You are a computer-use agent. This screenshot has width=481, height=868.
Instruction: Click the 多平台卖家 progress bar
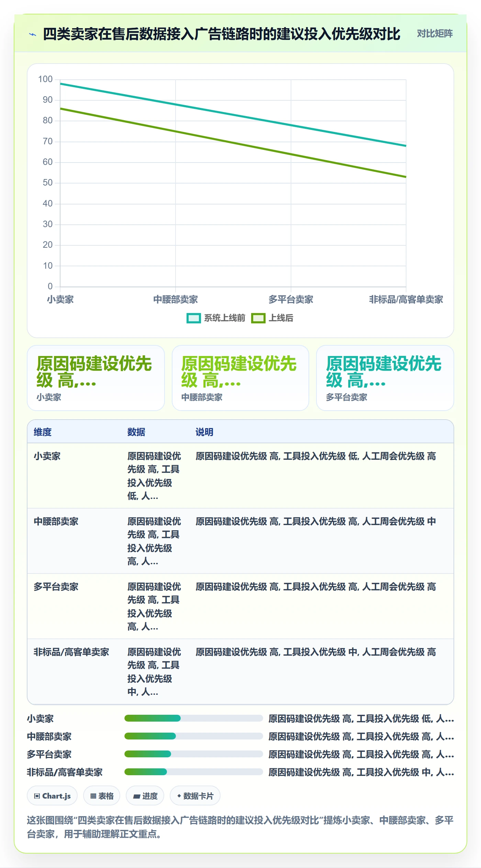tap(194, 754)
